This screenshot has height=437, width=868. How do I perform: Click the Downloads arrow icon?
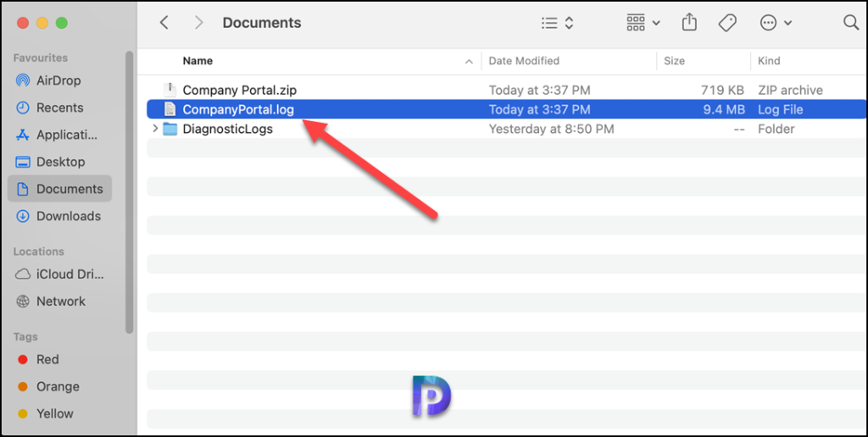pos(23,216)
